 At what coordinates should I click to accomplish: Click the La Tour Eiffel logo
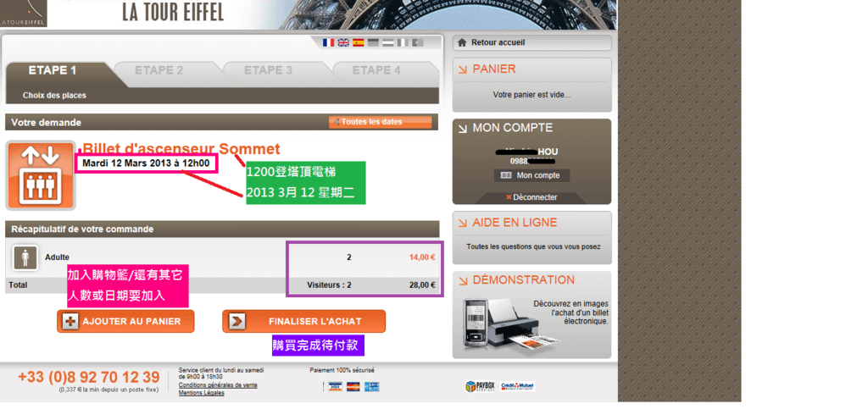(x=23, y=14)
